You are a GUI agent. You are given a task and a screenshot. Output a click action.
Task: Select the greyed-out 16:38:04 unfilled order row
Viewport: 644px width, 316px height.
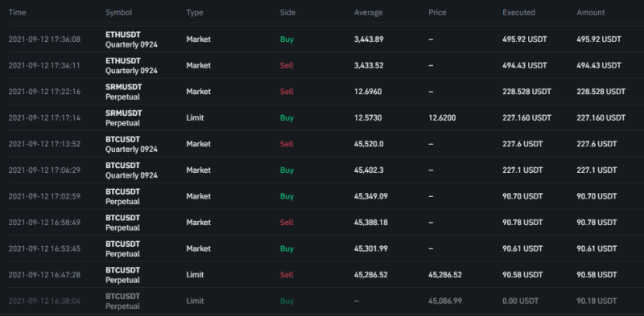point(322,301)
